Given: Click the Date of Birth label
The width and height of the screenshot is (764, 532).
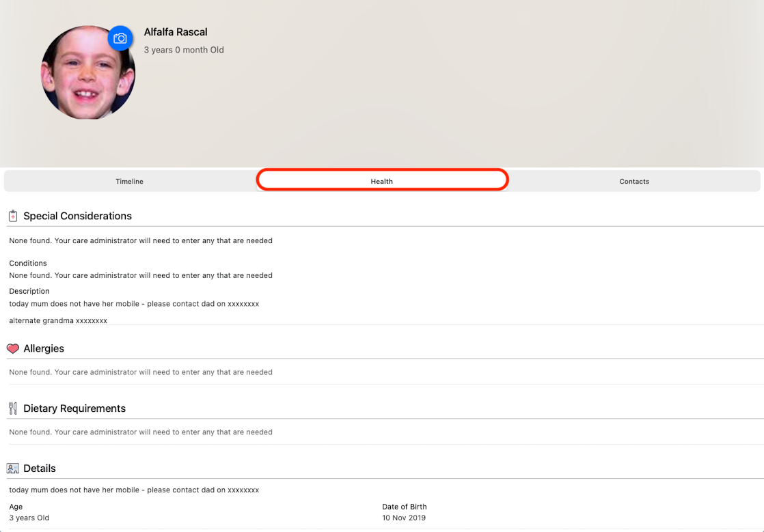Looking at the screenshot, I should coord(405,507).
